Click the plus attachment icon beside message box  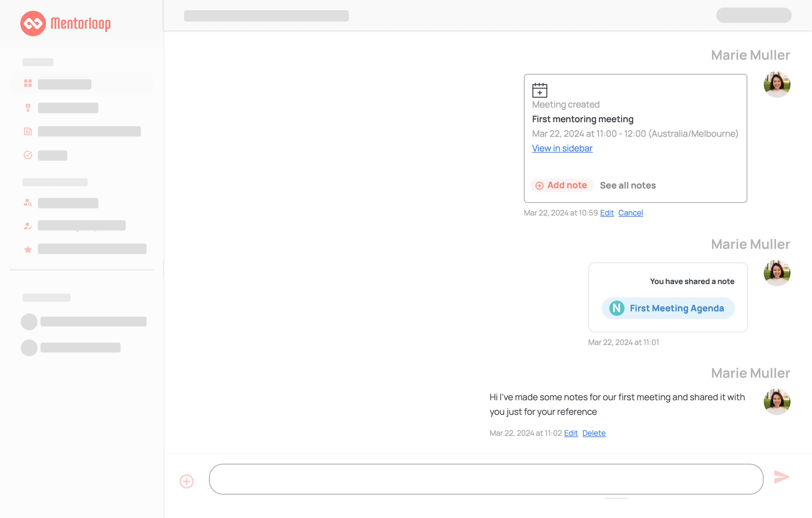187,481
